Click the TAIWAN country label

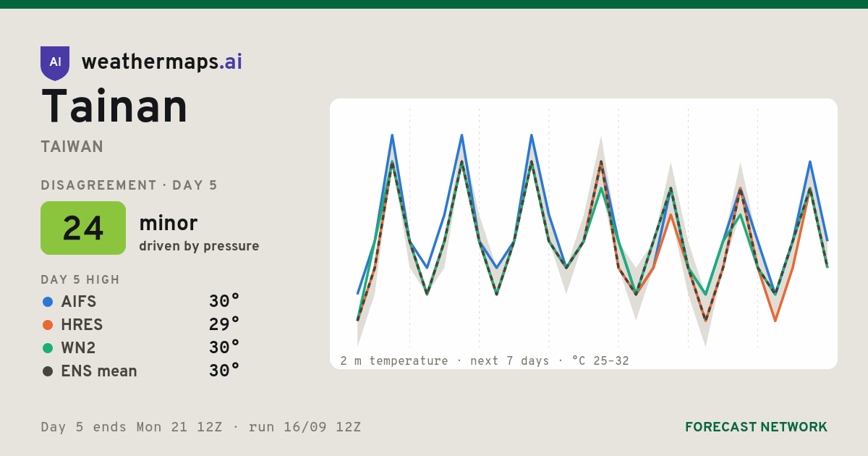[72, 147]
